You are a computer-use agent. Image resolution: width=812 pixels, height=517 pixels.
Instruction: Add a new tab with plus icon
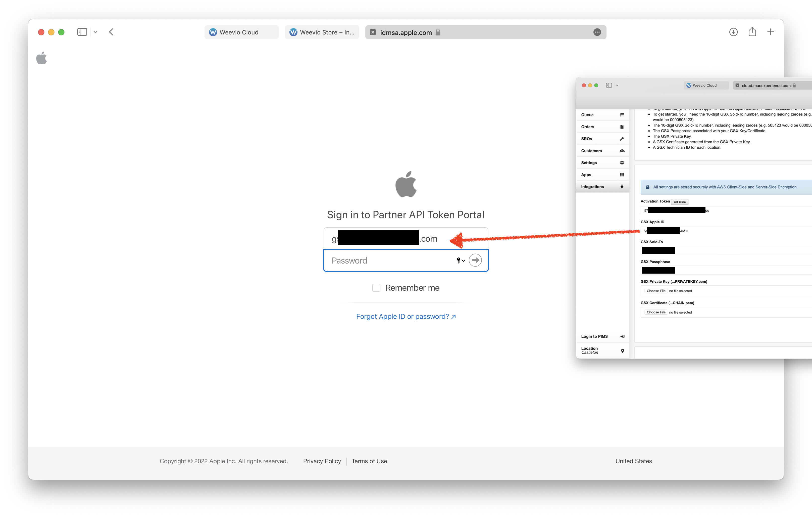click(x=771, y=32)
